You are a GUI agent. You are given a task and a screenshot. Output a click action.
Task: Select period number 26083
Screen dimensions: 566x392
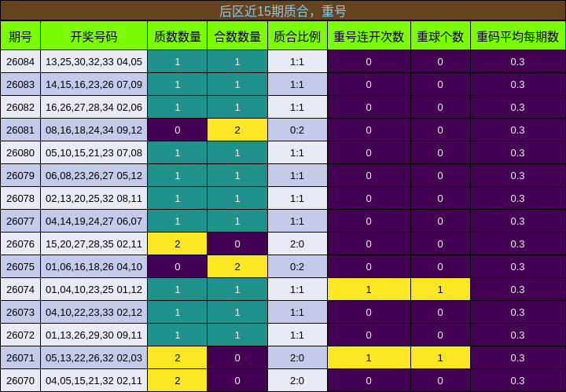click(20, 84)
